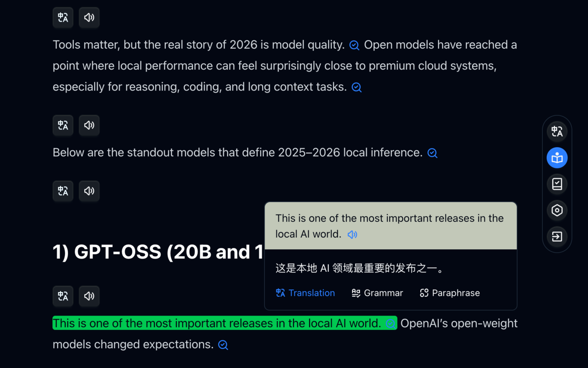
Task: Switch to the Grammar tab
Action: tap(377, 293)
